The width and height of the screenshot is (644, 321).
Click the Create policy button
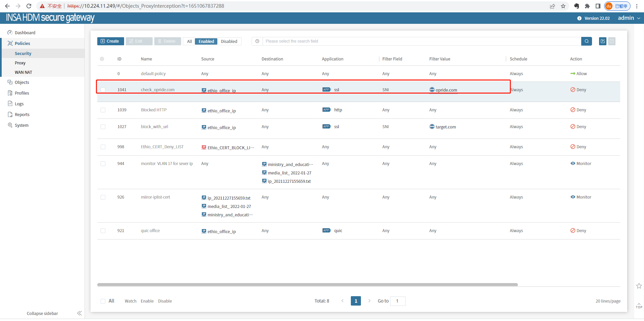110,41
